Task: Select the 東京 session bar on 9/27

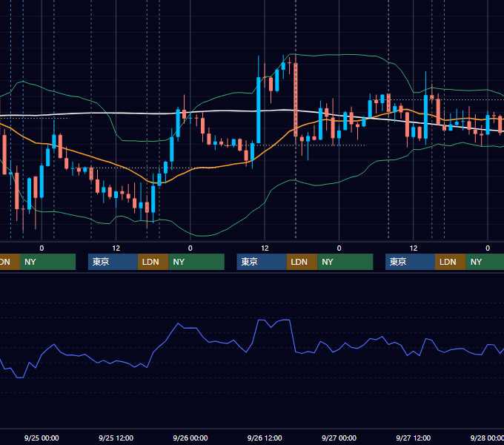Action: pos(410,262)
